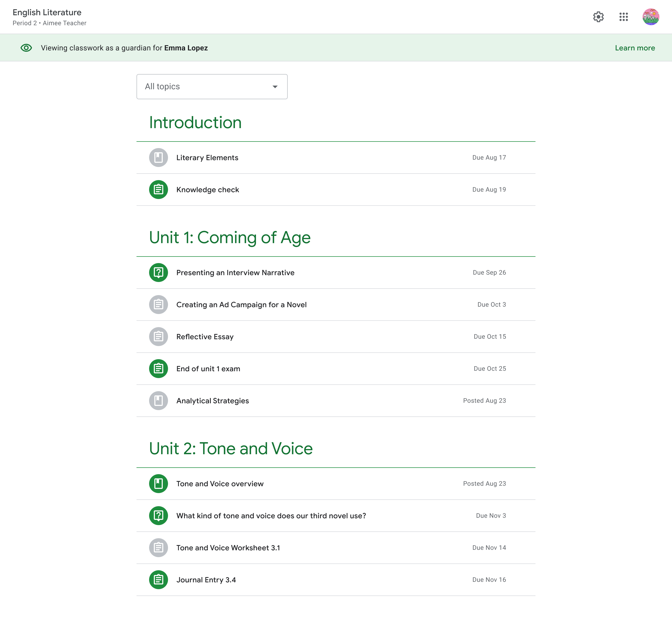Open the Learn more link

tap(634, 48)
